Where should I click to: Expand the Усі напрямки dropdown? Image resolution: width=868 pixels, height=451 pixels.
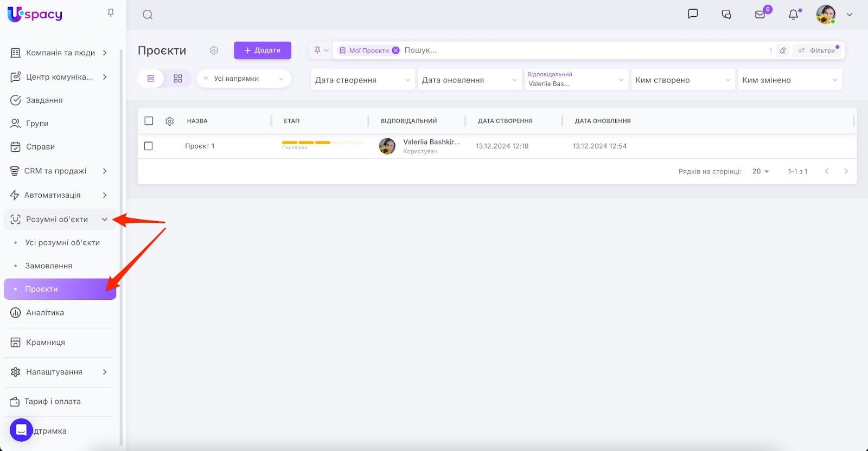pyautogui.click(x=244, y=79)
